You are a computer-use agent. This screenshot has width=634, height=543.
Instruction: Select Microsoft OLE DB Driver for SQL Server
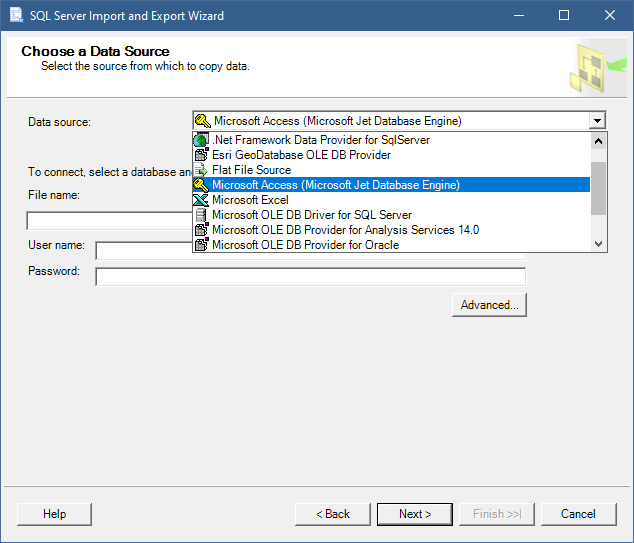click(x=391, y=215)
